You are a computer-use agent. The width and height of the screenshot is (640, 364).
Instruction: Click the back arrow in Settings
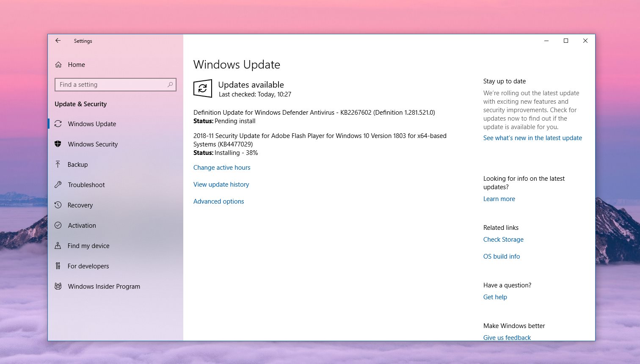(58, 41)
